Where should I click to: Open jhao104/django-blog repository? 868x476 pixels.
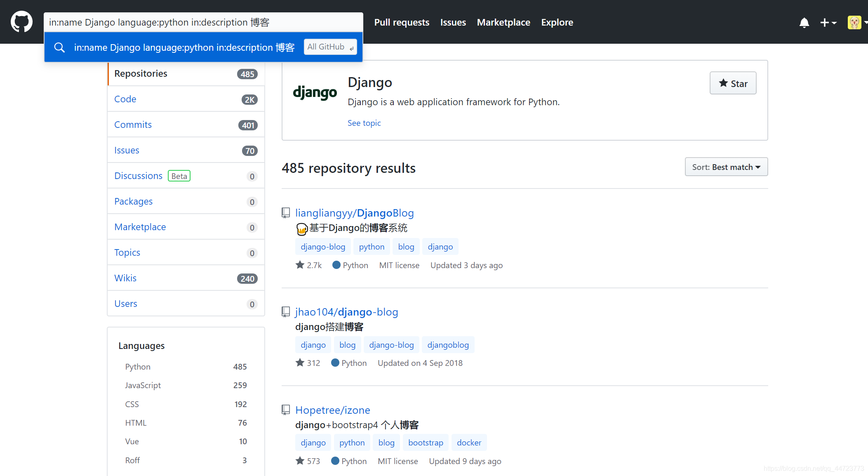coord(347,312)
